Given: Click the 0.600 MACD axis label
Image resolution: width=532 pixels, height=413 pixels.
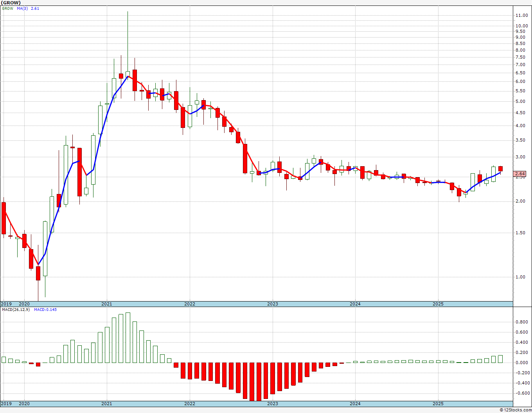Looking at the screenshot, I should pyautogui.click(x=521, y=332).
